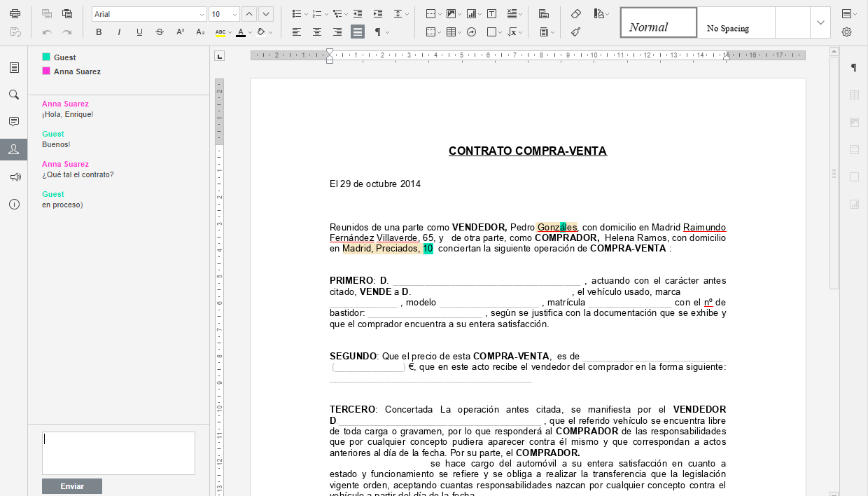Apply black font color

click(240, 32)
